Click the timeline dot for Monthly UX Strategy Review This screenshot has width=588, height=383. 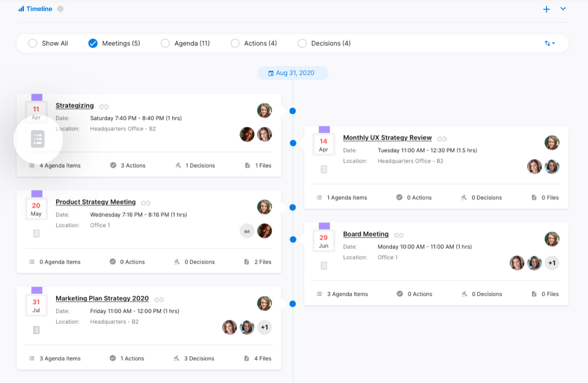[293, 143]
